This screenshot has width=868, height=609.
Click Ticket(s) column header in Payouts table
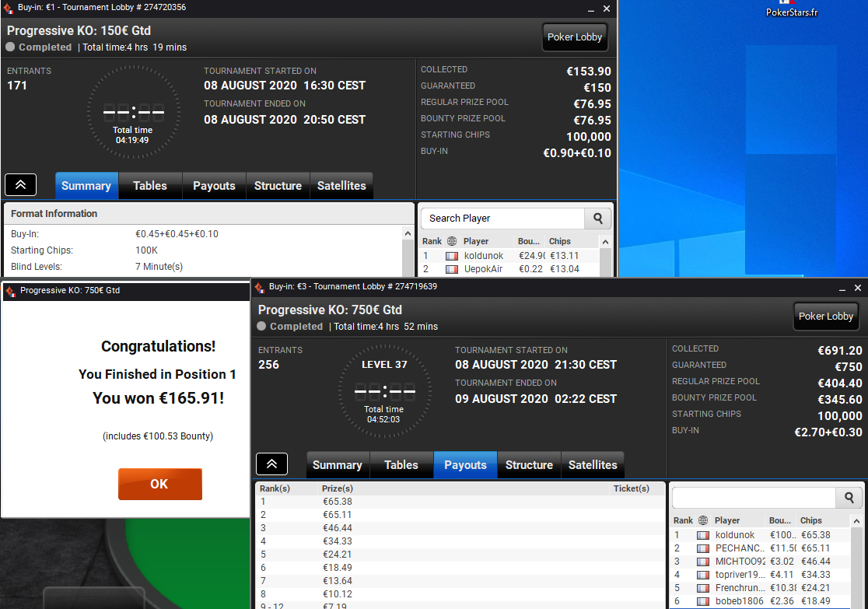(631, 488)
